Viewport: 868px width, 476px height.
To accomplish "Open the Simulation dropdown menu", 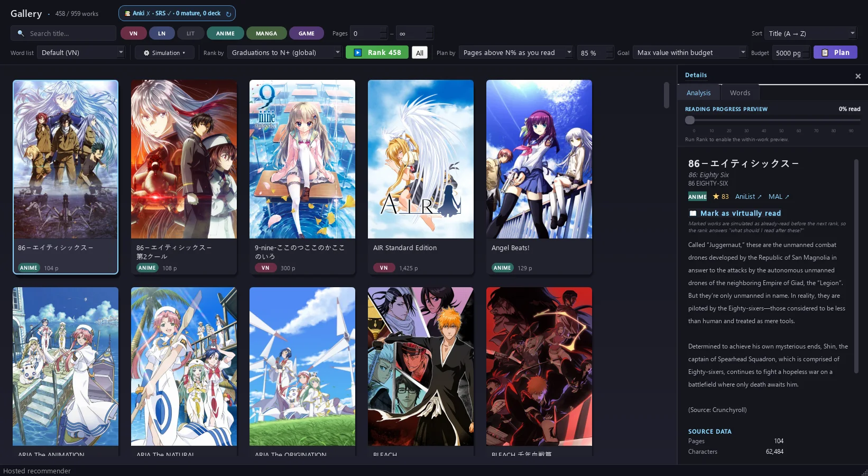I will click(x=164, y=53).
